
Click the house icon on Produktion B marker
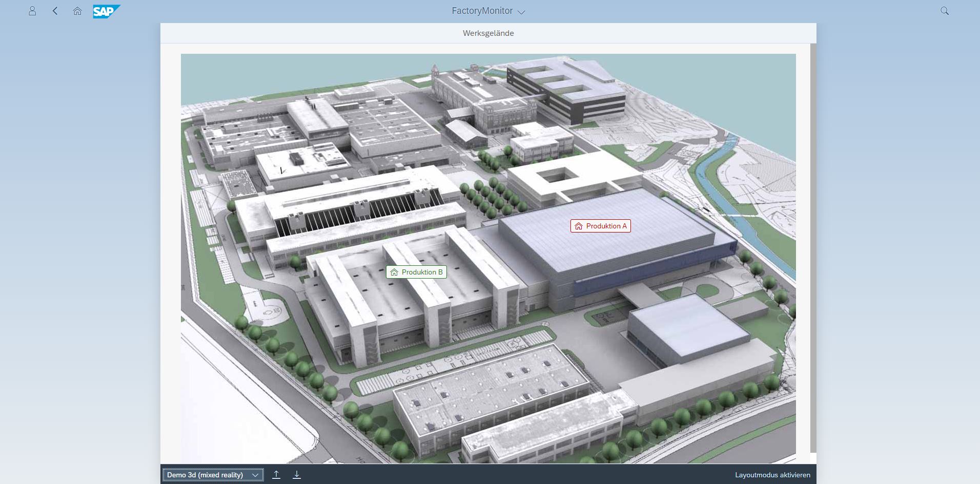coord(394,272)
